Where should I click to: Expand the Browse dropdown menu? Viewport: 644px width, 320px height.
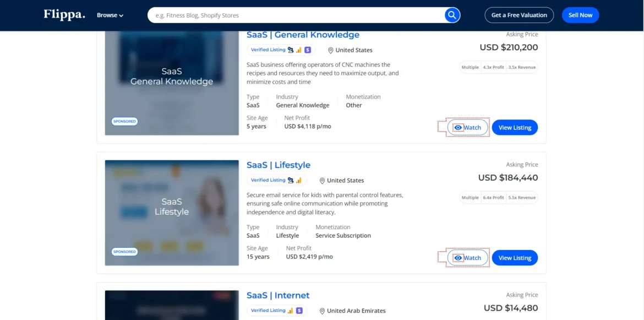pyautogui.click(x=110, y=15)
